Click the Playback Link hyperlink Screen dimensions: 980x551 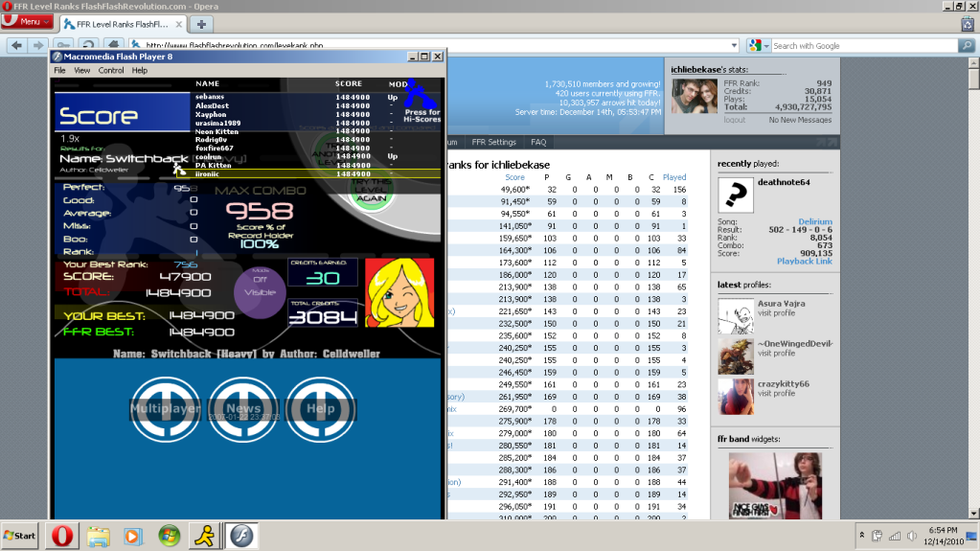click(x=804, y=261)
